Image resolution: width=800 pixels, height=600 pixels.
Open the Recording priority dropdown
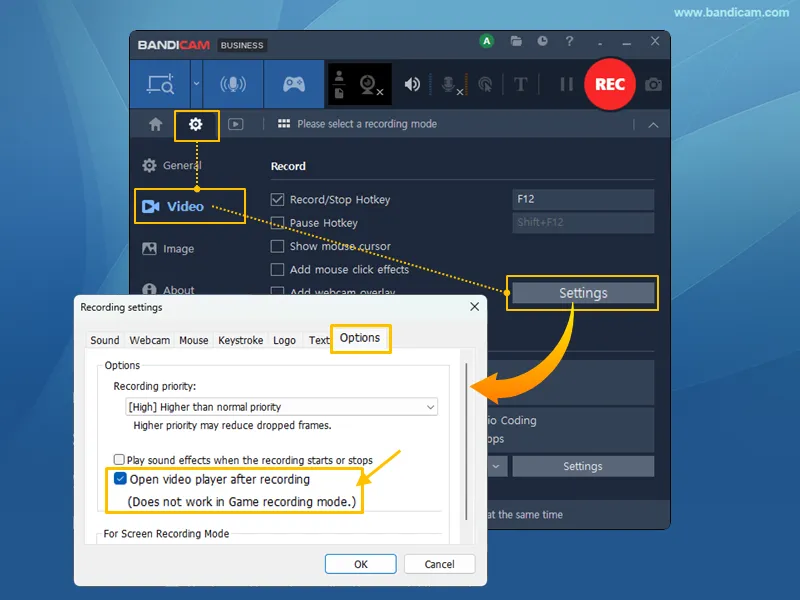(281, 407)
